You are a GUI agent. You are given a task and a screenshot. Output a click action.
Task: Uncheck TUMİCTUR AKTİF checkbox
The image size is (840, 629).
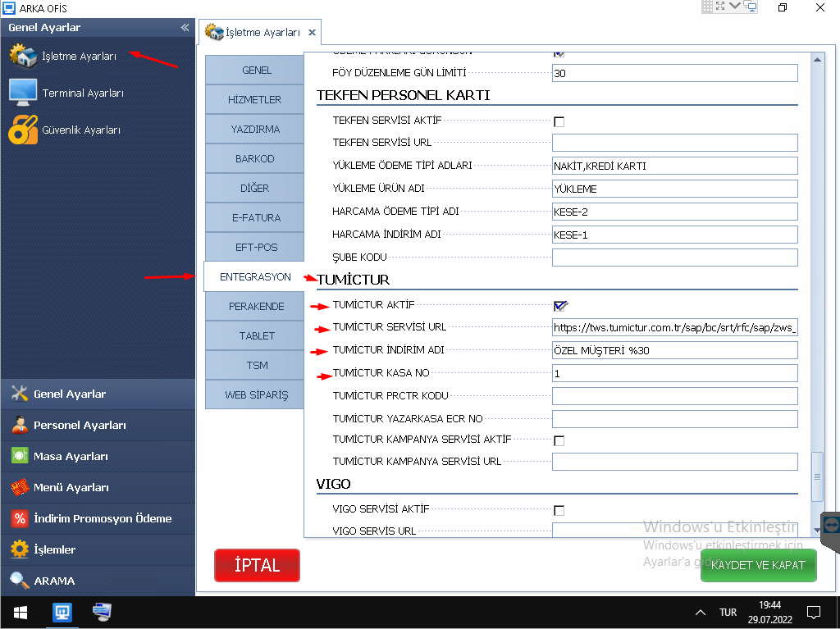click(559, 306)
